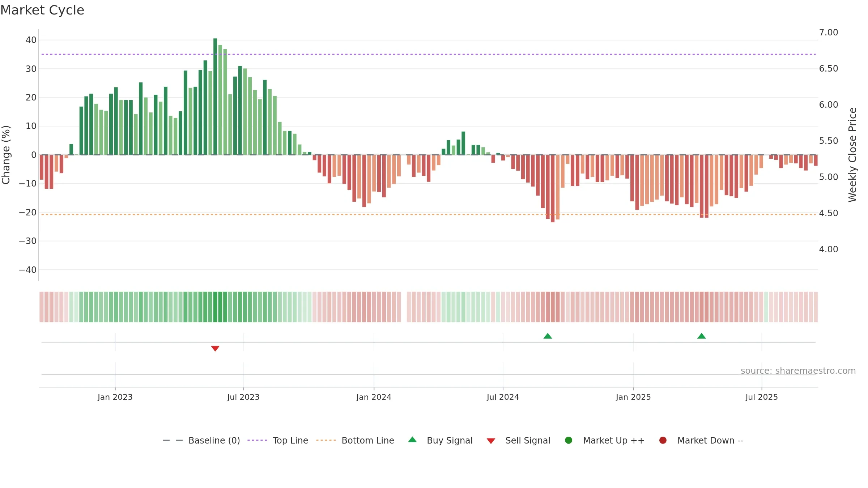Click the Market Up ++ green circle icon
868x488 pixels.
(569, 440)
